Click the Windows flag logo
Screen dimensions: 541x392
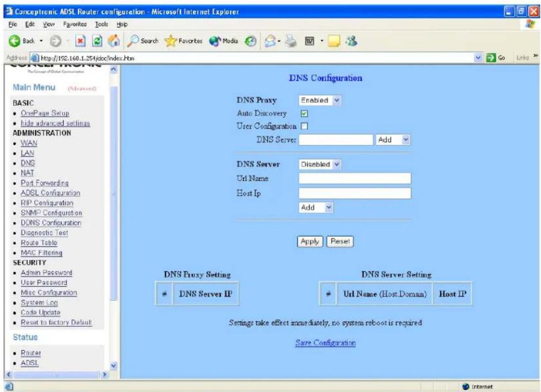[530, 24]
